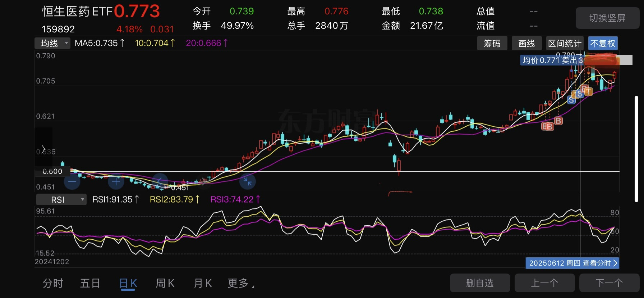Click the 今开 0.739 value

[241, 11]
